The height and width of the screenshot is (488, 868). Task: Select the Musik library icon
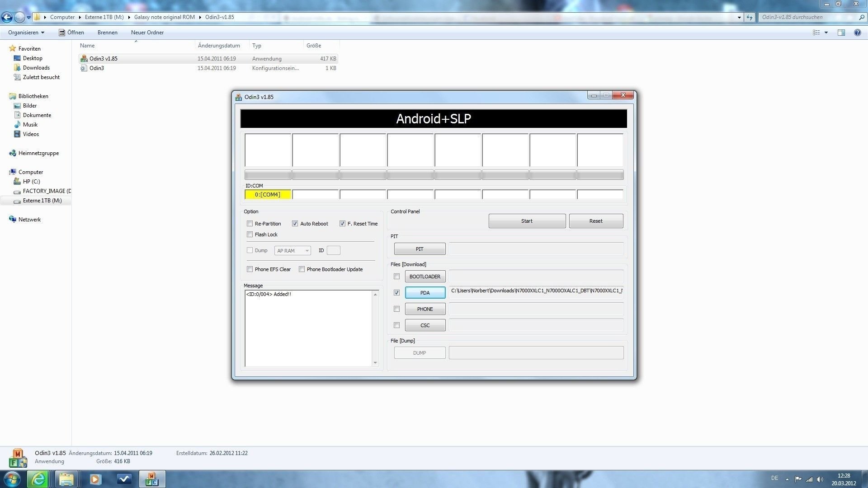[17, 125]
